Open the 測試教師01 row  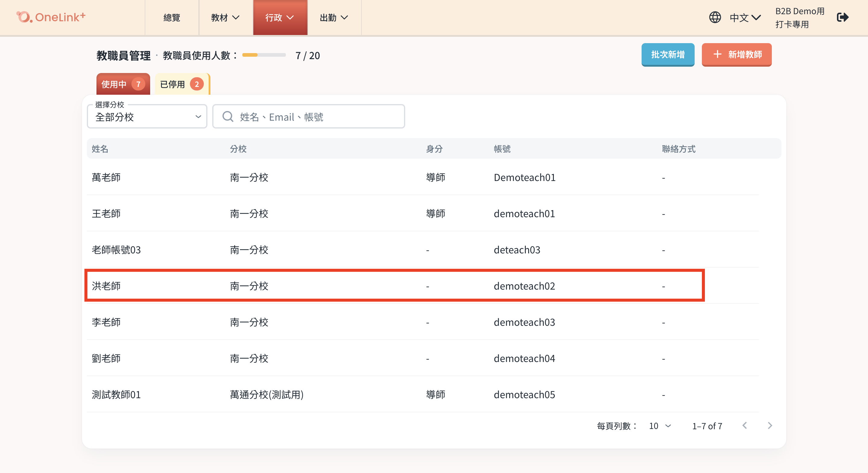point(423,395)
